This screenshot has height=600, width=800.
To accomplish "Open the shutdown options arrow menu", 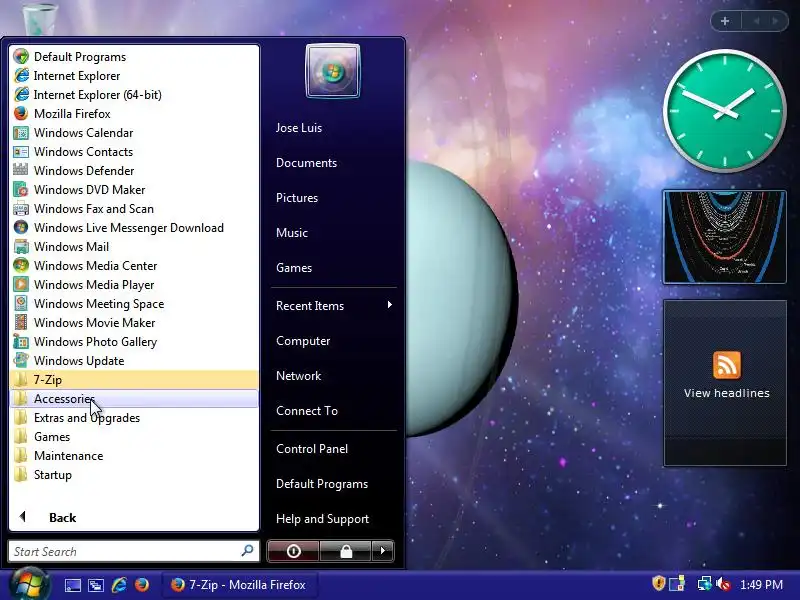I will click(x=383, y=551).
